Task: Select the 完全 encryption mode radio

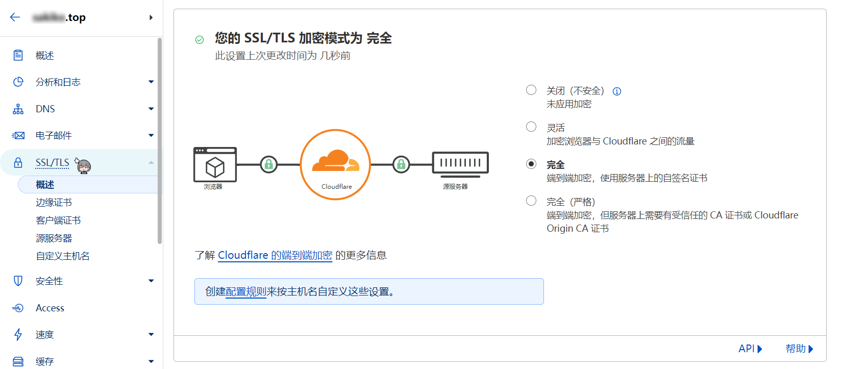Action: [x=531, y=164]
